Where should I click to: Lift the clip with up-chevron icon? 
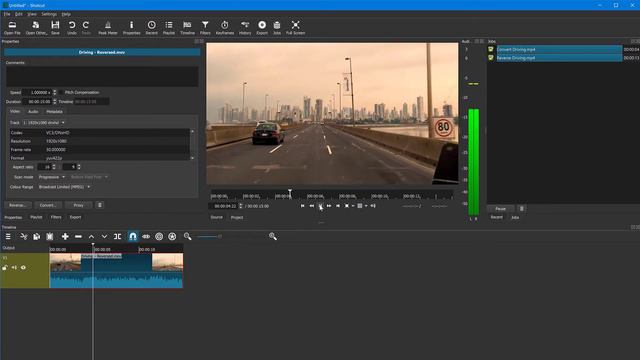[x=91, y=236]
